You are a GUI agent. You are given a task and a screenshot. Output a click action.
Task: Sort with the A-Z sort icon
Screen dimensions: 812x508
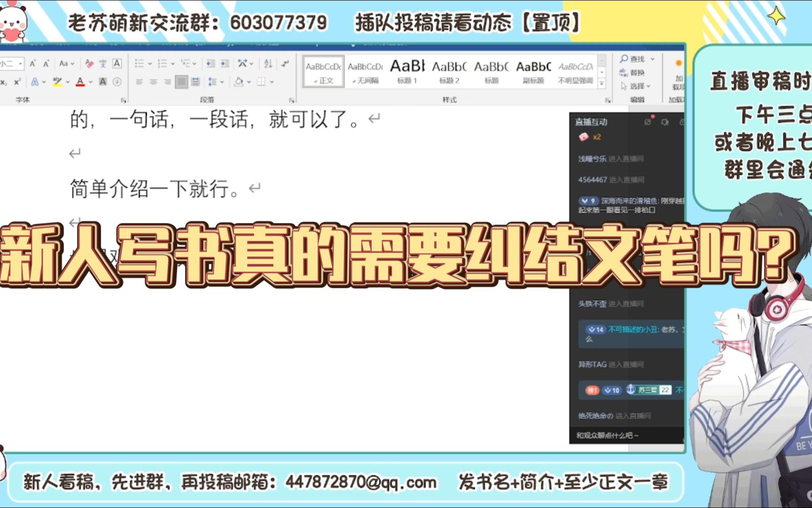268,63
